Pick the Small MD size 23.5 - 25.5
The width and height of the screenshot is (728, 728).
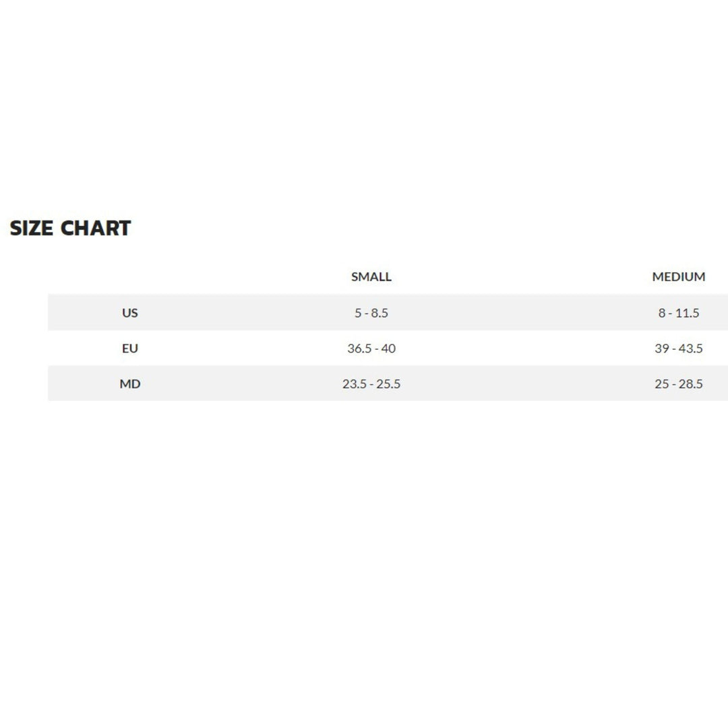click(371, 384)
